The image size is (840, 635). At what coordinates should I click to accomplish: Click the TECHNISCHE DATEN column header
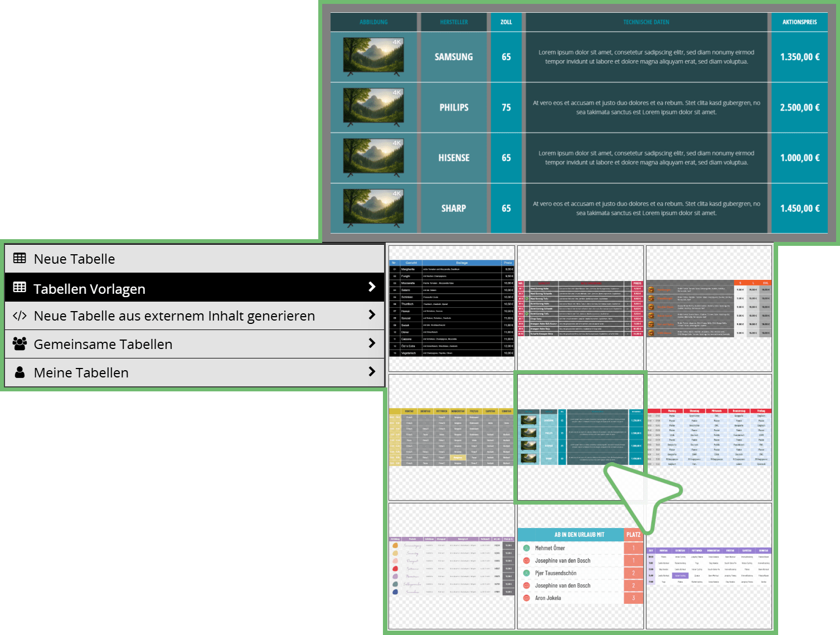[x=647, y=22]
